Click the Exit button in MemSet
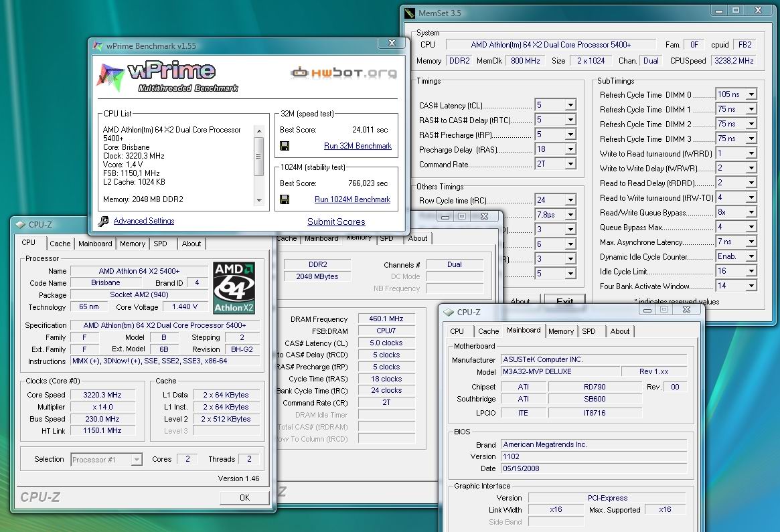Viewport: 780px width, 532px height. click(564, 300)
